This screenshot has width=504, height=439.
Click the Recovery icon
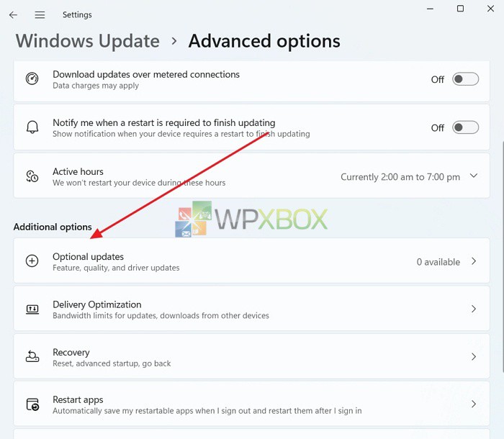point(32,356)
